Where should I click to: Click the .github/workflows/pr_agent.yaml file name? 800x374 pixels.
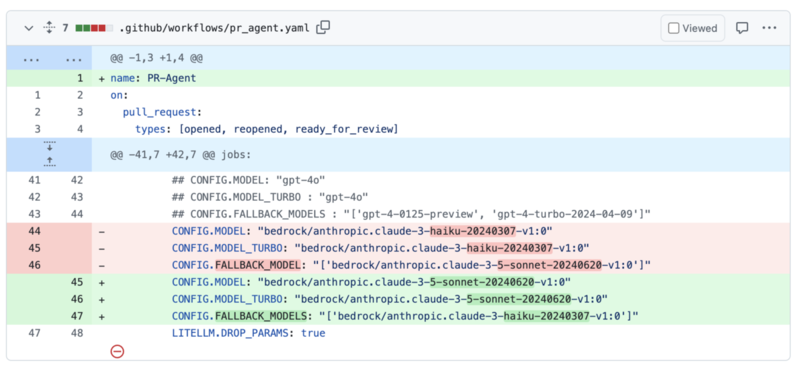[x=214, y=28]
